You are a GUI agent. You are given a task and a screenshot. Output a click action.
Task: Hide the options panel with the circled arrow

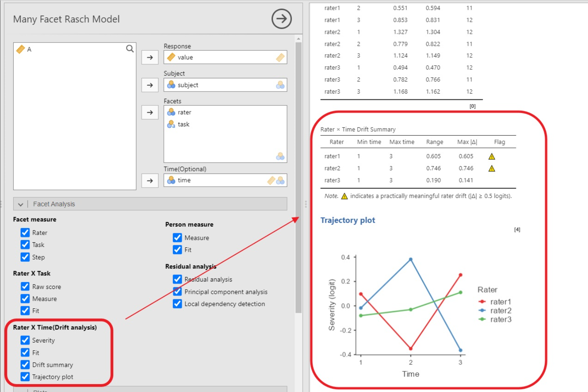282,19
